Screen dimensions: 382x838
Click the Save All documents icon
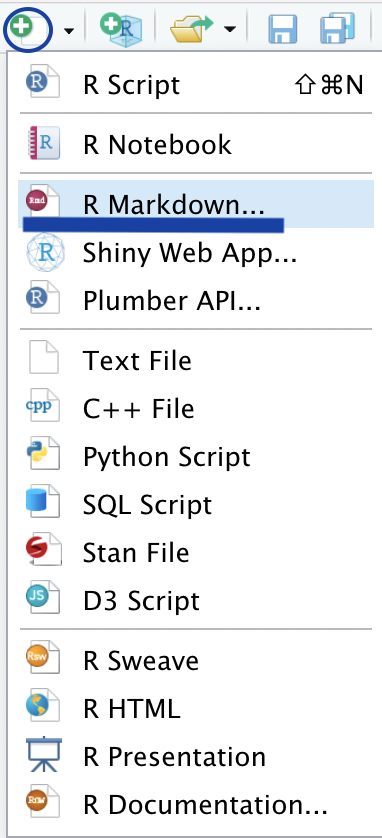338,28
